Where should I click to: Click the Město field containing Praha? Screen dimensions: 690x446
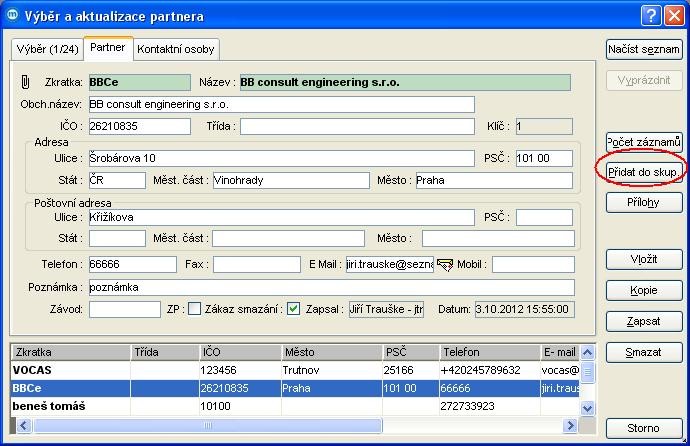495,180
